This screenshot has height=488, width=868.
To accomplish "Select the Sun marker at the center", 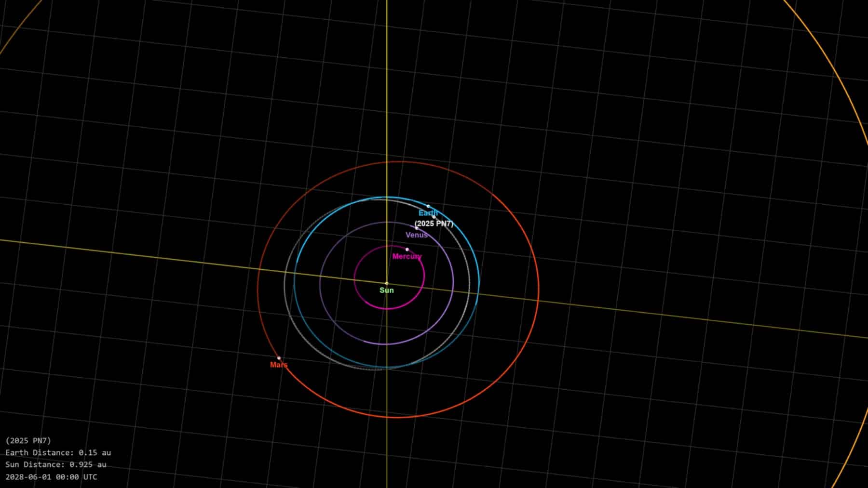I will tap(388, 283).
